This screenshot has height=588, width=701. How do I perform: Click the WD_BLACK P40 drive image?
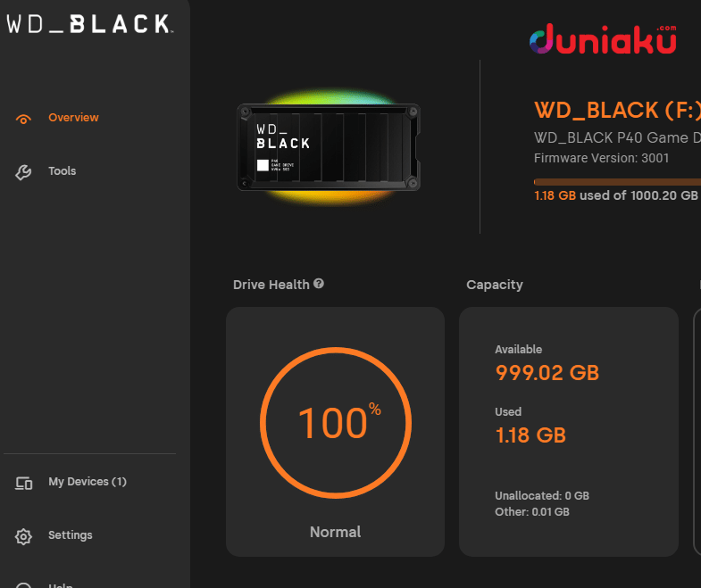tap(328, 146)
